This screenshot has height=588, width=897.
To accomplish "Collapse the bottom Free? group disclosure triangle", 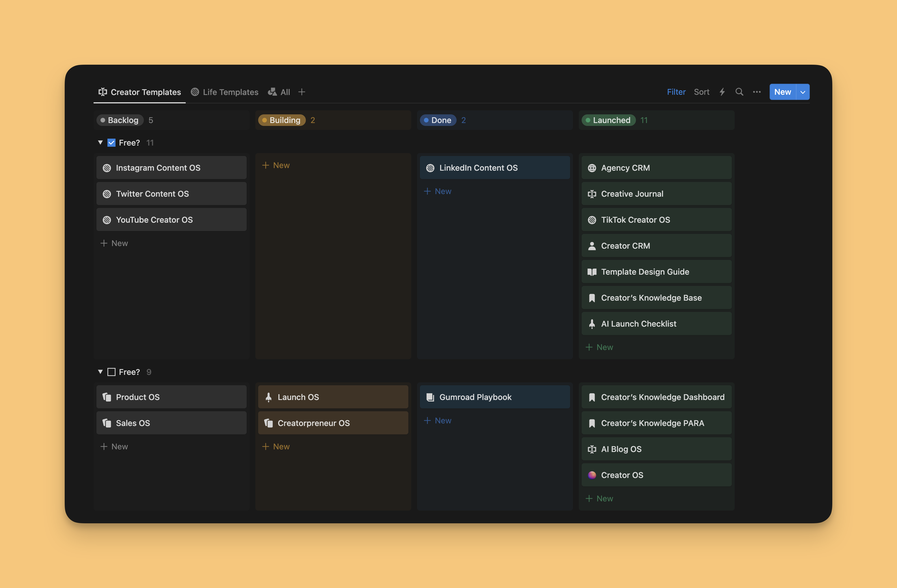I will tap(100, 372).
